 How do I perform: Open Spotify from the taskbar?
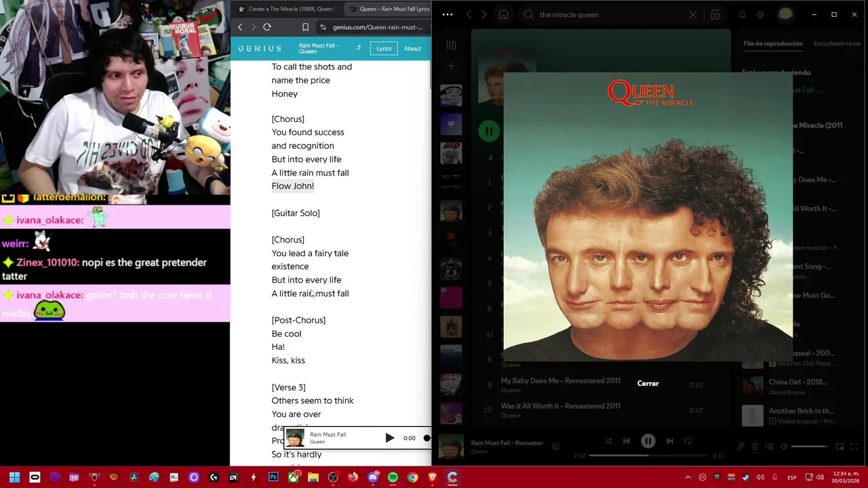click(x=393, y=477)
